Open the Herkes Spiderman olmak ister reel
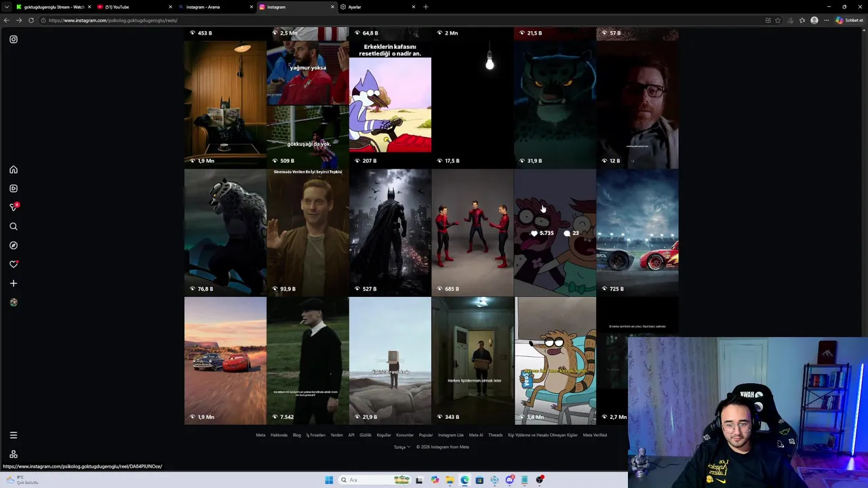This screenshot has width=868, height=488. [x=473, y=361]
